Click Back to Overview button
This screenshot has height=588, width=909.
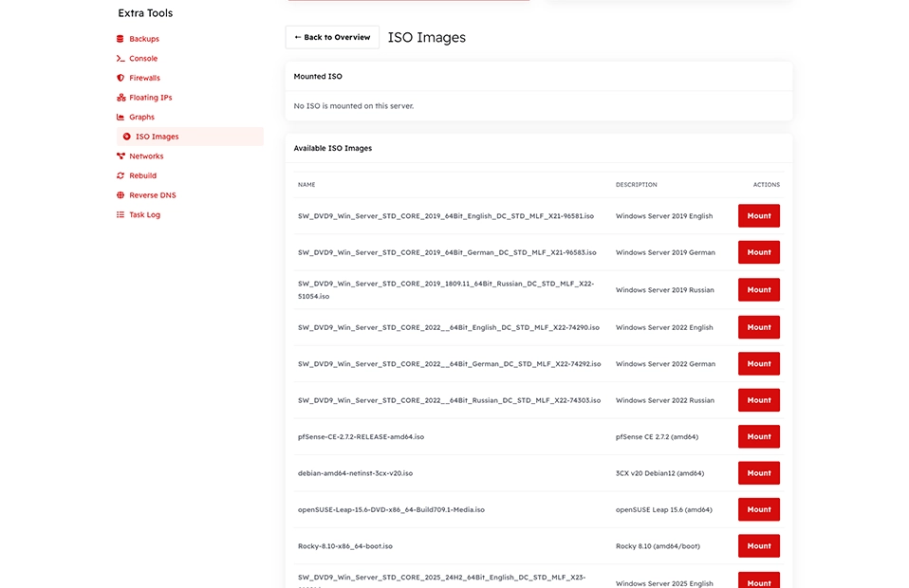332,37
